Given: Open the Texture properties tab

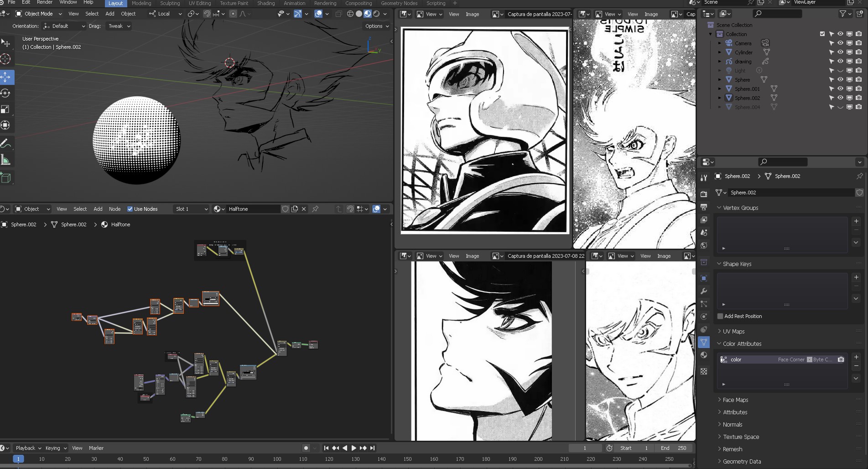Looking at the screenshot, I should 704,371.
